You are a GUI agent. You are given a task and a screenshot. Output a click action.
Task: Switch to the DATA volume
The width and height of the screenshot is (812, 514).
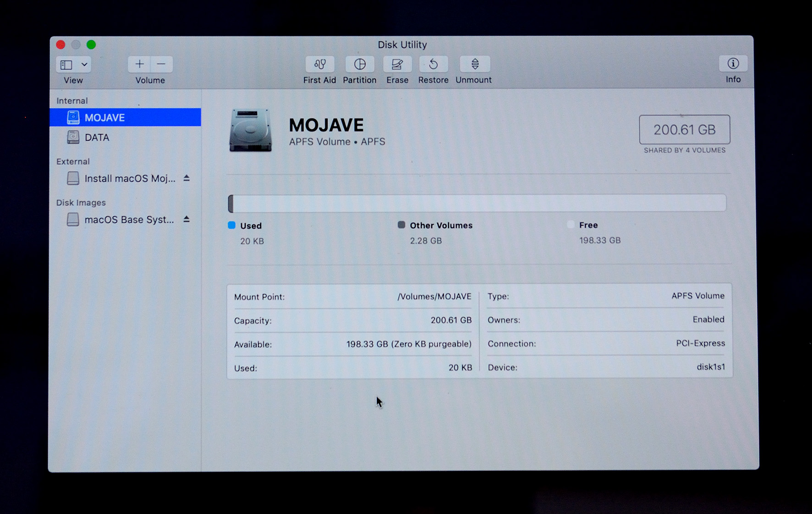(97, 137)
